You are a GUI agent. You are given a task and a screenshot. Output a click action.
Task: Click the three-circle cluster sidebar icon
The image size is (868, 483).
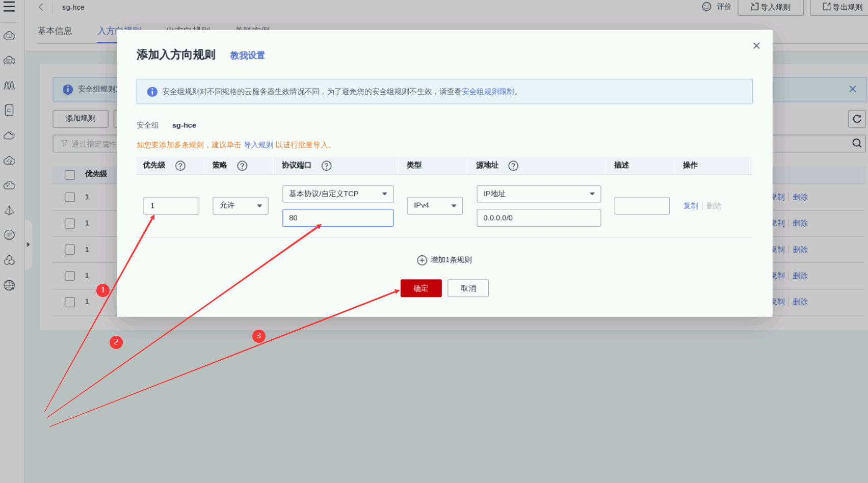point(9,260)
